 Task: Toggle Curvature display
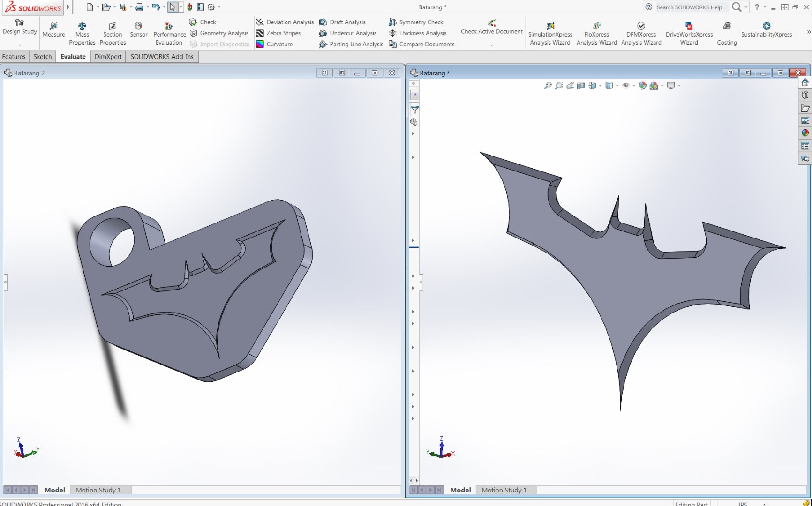(275, 44)
